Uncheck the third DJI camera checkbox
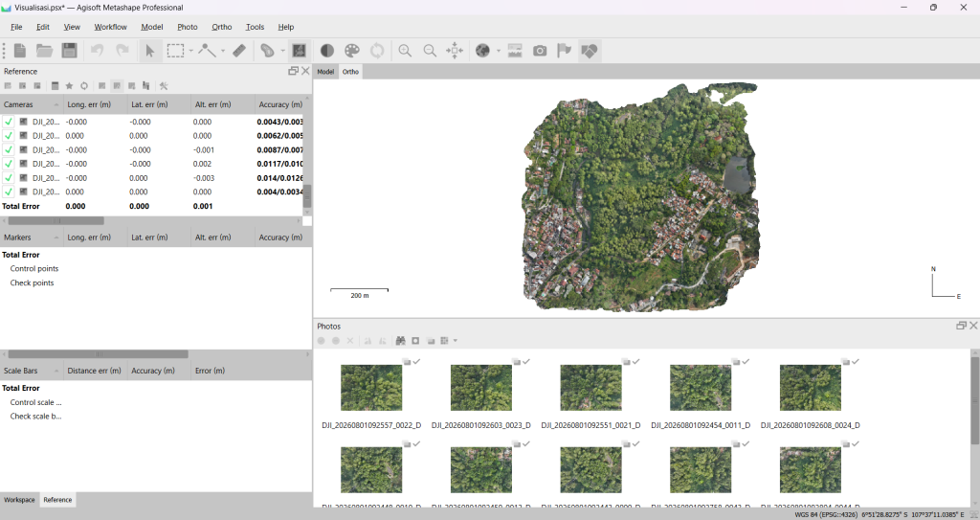Viewport: 980px width, 520px height. pos(8,150)
